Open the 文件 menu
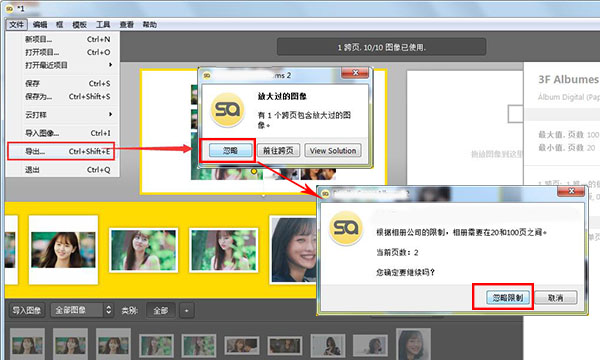 pyautogui.click(x=16, y=25)
